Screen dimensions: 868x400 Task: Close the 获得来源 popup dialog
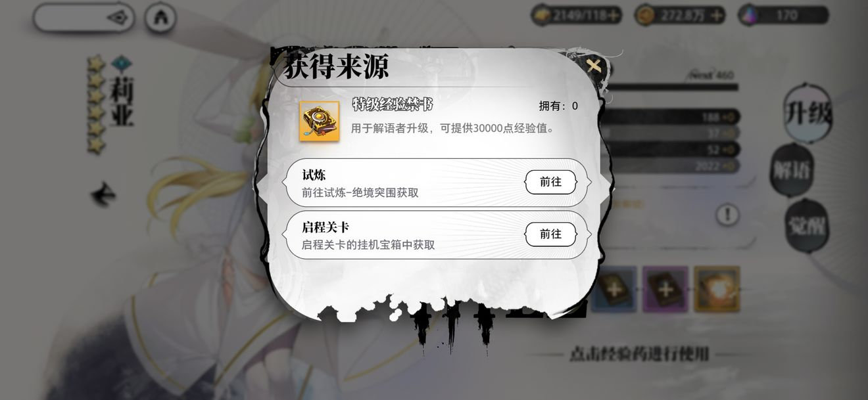tap(594, 66)
